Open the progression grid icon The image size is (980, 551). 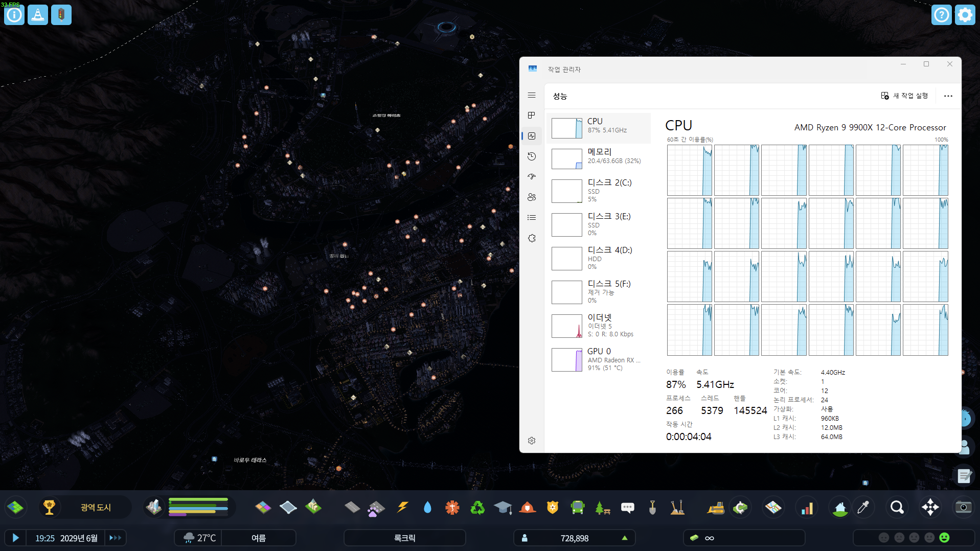click(15, 507)
